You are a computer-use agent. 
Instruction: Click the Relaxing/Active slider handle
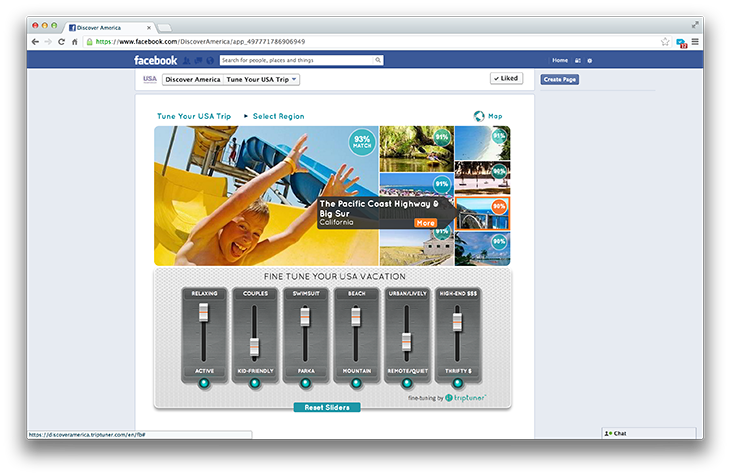204,314
